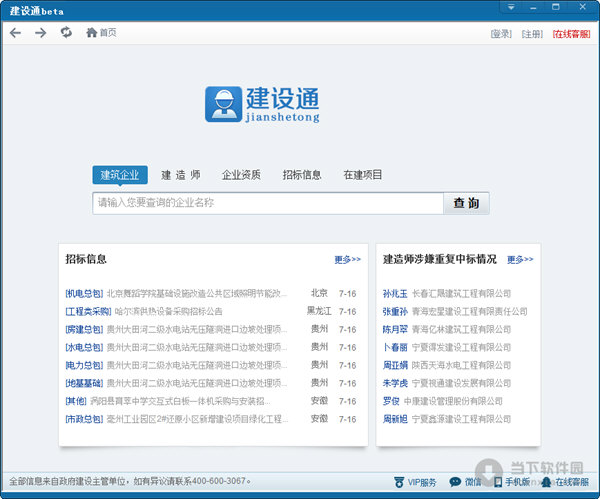This screenshot has width=600, height=499.
Task: Click company 中康建设管理股份有限公司
Action: tap(453, 401)
